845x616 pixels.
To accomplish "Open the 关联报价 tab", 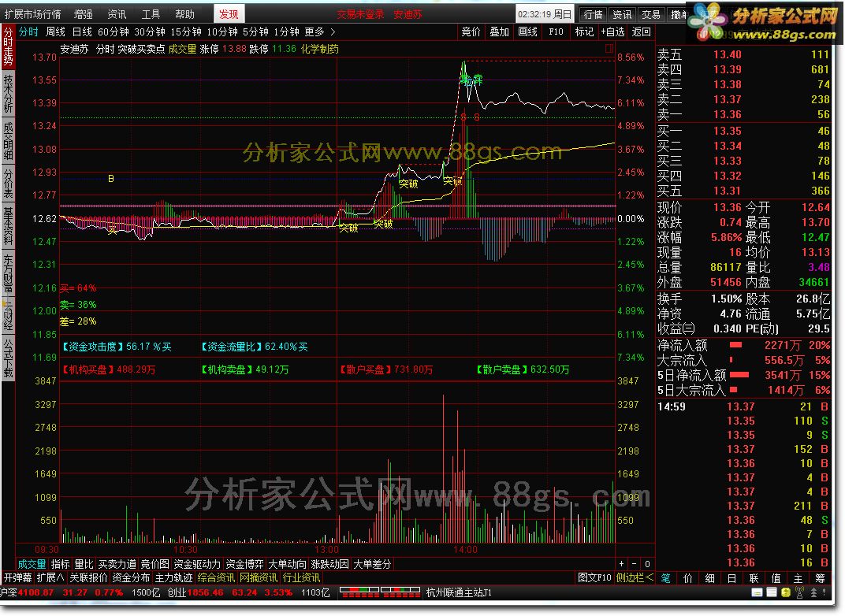I will coord(88,577).
